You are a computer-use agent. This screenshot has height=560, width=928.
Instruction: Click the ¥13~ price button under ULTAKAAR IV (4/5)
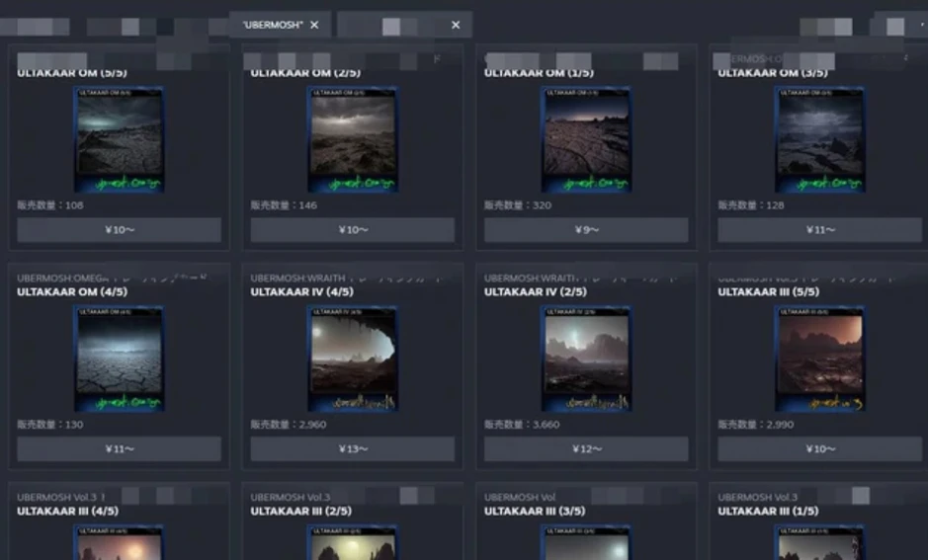click(x=353, y=448)
